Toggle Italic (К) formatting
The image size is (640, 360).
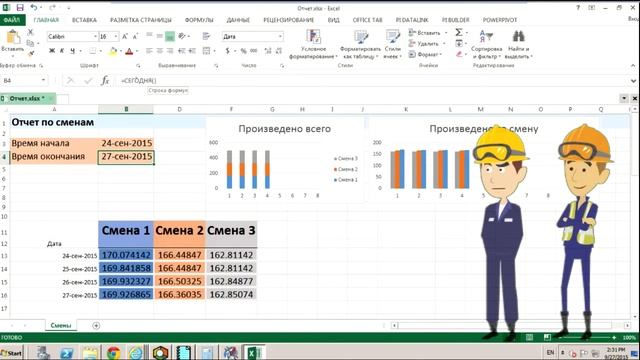[x=62, y=51]
